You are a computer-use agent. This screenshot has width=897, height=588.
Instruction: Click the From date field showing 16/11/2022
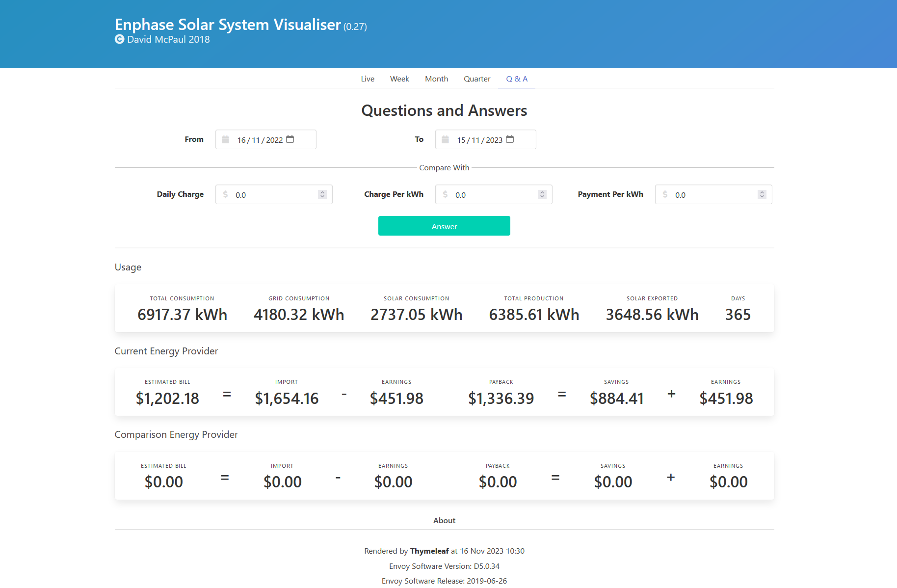point(265,139)
